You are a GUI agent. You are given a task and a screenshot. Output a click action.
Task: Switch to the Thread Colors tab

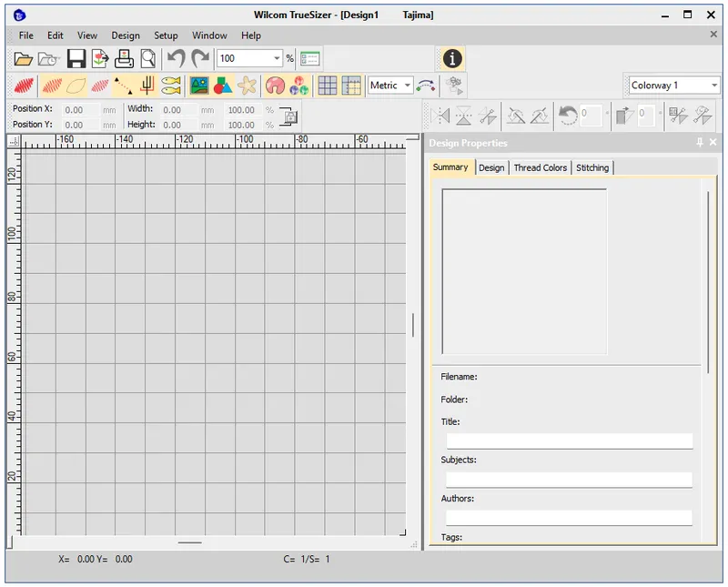coord(541,167)
